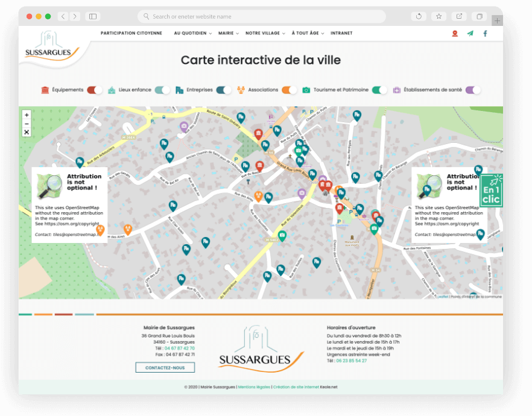532x416 pixels.
Task: Open the red location pin header icon
Action: pos(455,34)
